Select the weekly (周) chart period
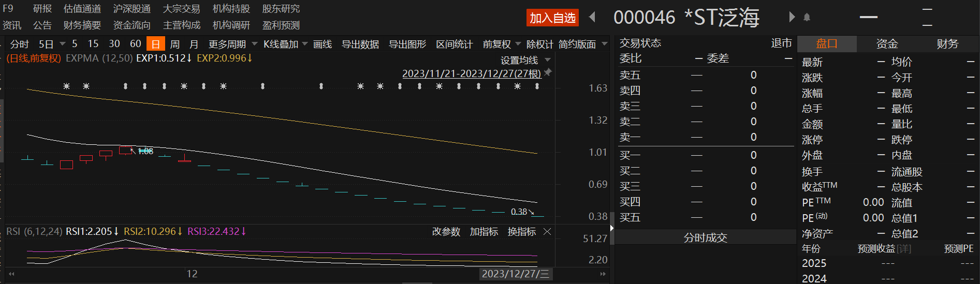 tap(175, 44)
